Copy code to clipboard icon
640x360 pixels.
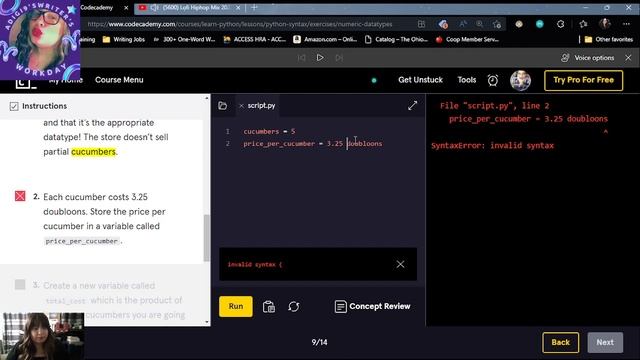click(269, 307)
